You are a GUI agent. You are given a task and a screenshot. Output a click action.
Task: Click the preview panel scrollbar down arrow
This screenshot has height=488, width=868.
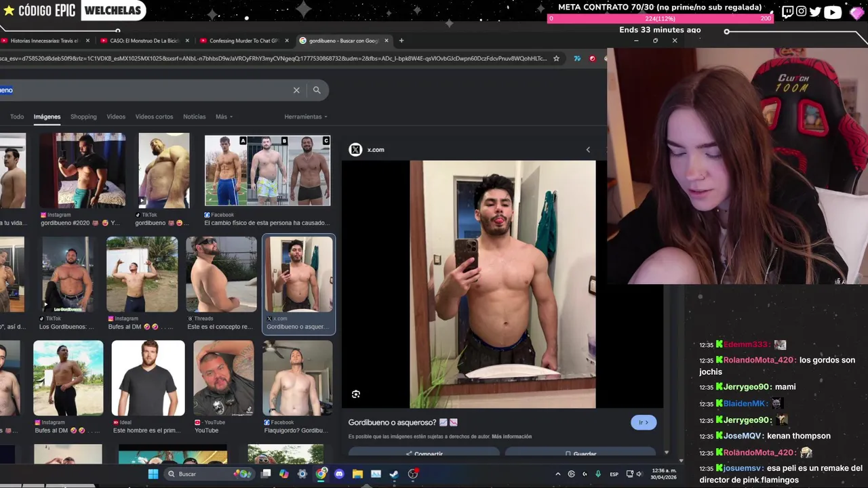(x=667, y=452)
